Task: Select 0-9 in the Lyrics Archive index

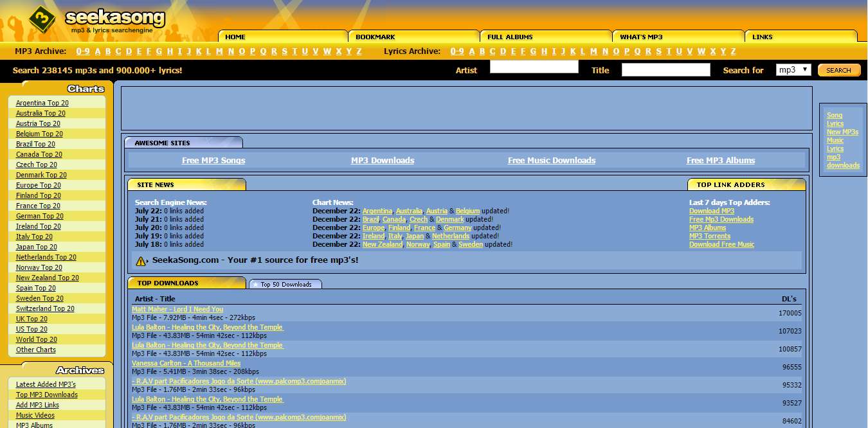Action: point(457,51)
